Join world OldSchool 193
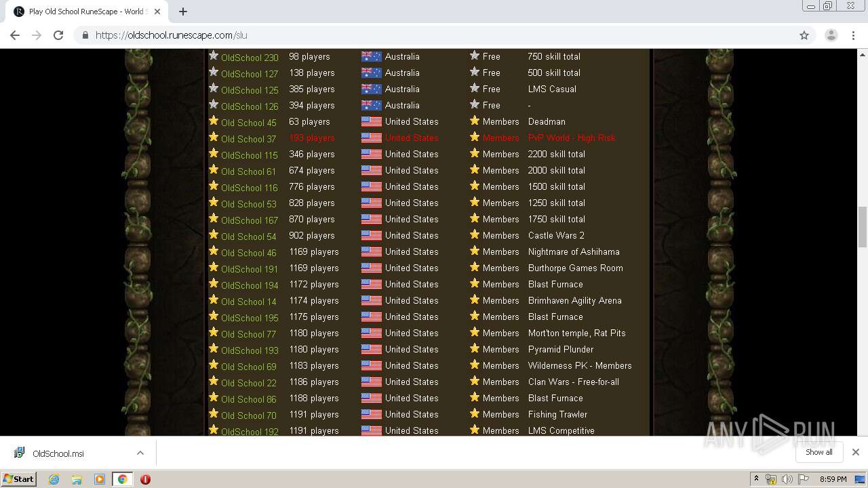The width and height of the screenshot is (868, 488). tap(250, 350)
